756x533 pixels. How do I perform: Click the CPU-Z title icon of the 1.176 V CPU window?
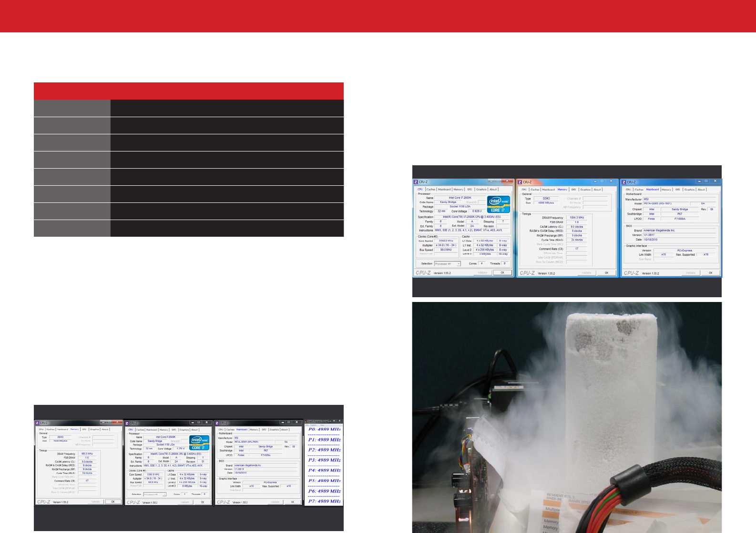(127, 423)
